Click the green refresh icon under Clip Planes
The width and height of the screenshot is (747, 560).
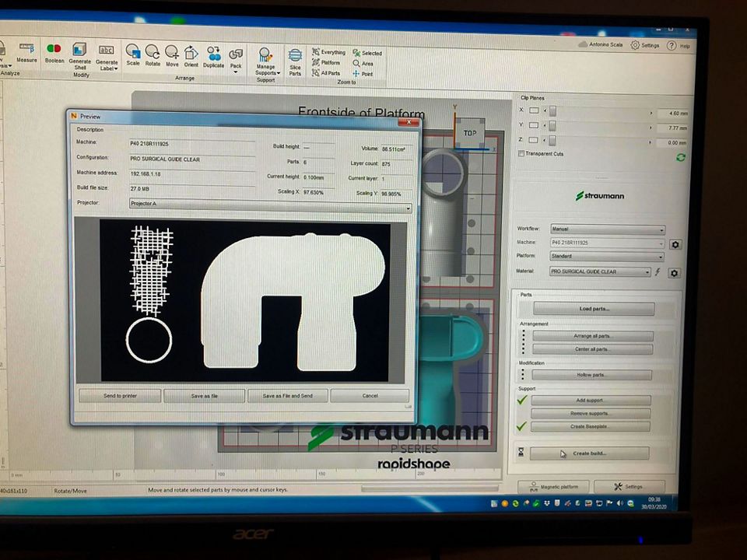point(681,157)
